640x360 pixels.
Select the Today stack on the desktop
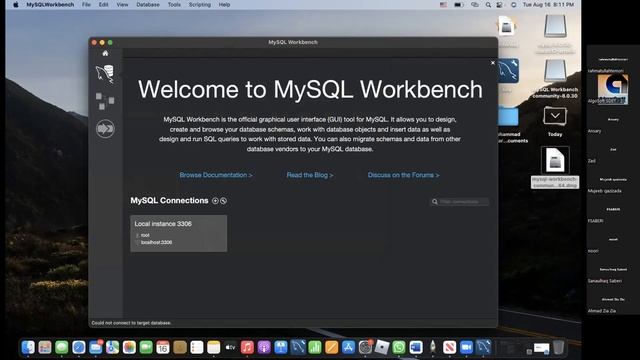coord(555,121)
